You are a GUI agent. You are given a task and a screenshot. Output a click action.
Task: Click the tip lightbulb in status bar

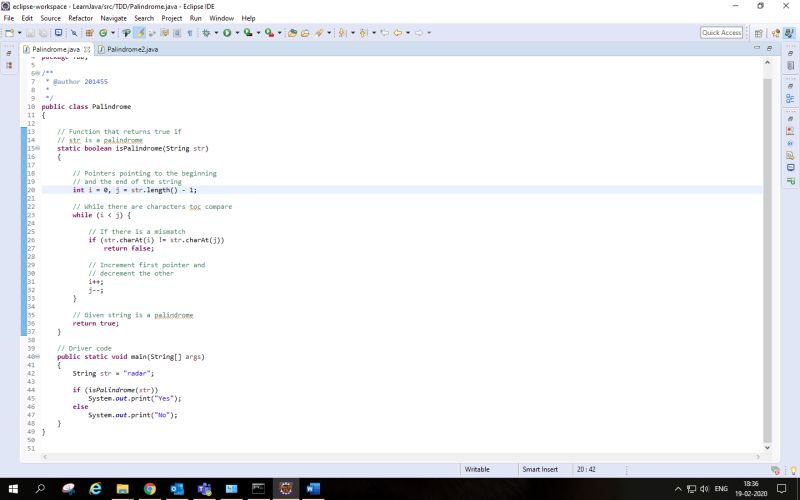793,470
